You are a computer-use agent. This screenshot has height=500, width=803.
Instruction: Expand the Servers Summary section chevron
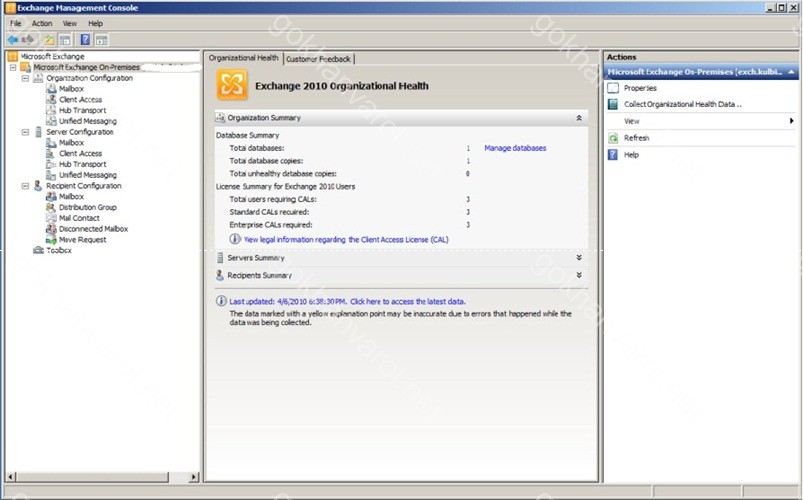pyautogui.click(x=579, y=258)
